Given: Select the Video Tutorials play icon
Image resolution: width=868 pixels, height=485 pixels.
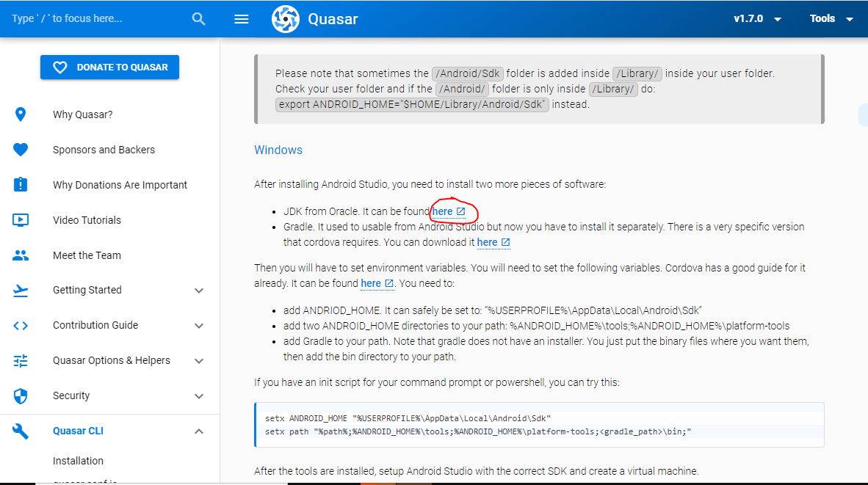Looking at the screenshot, I should point(20,219).
